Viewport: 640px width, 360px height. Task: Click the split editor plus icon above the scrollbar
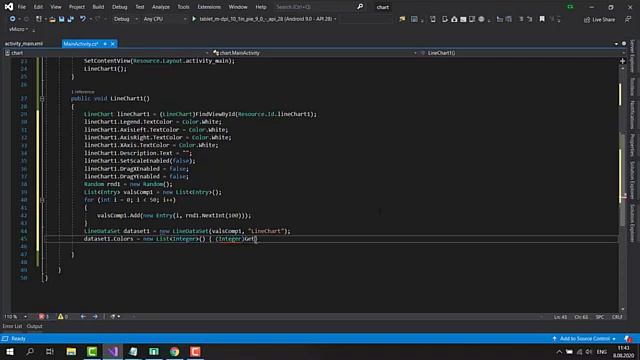pyautogui.click(x=622, y=61)
